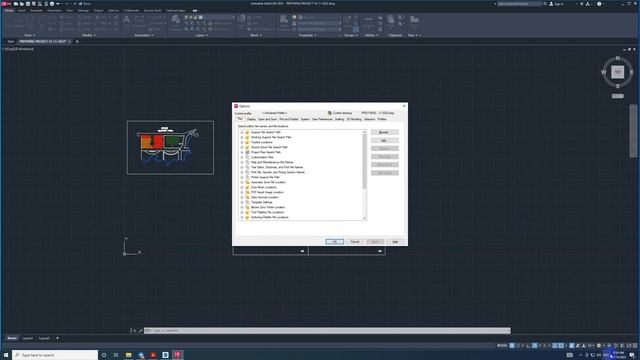
Task: Open the WCS dropdown below the ViewCube
Action: coord(618,96)
